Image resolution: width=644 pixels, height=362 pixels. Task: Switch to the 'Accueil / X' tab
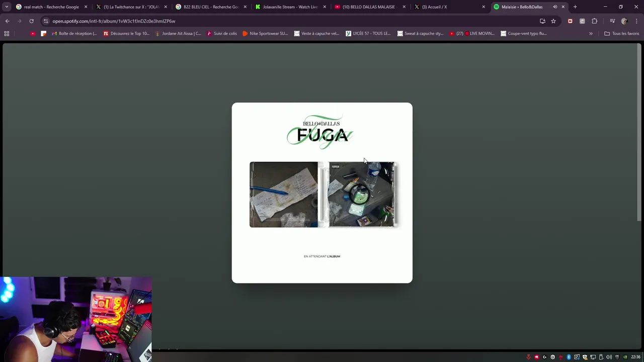[x=449, y=7]
